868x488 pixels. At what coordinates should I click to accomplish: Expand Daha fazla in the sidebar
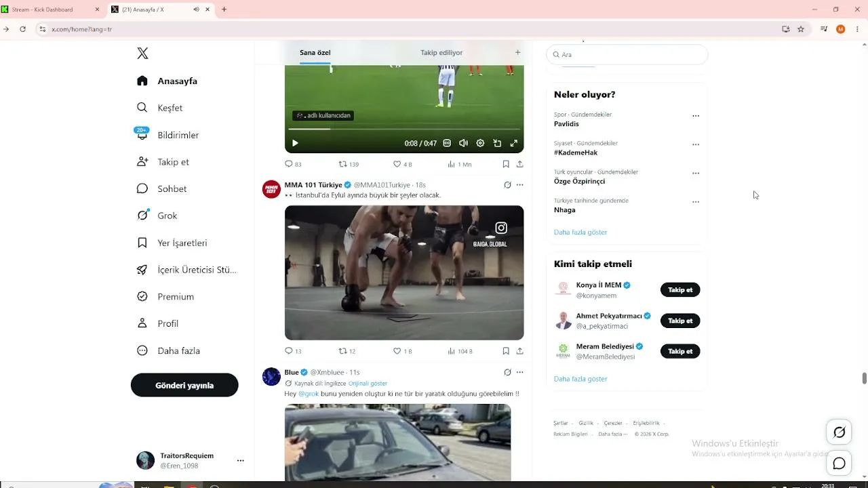[x=168, y=350]
